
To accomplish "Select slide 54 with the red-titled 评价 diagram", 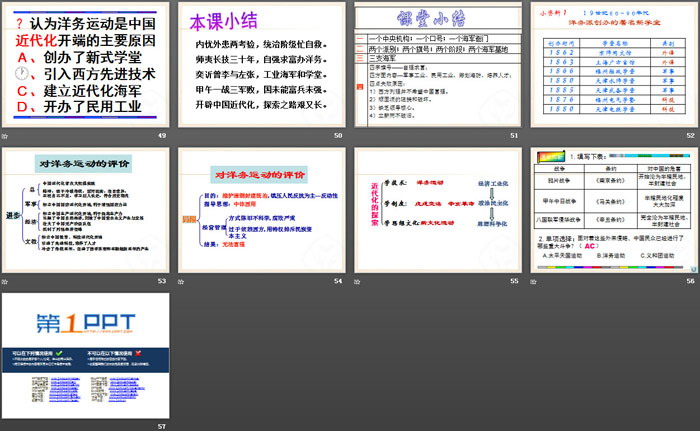I will tap(260, 210).
